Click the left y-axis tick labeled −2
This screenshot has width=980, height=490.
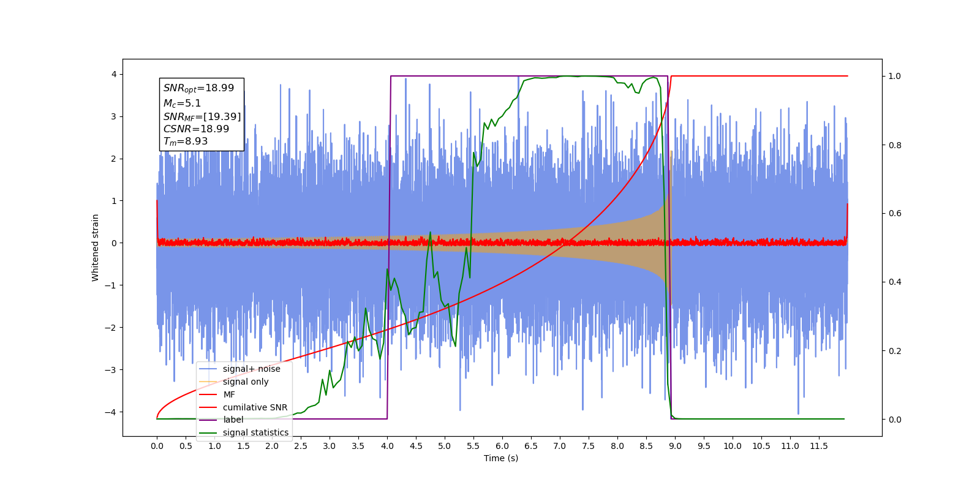click(x=111, y=327)
